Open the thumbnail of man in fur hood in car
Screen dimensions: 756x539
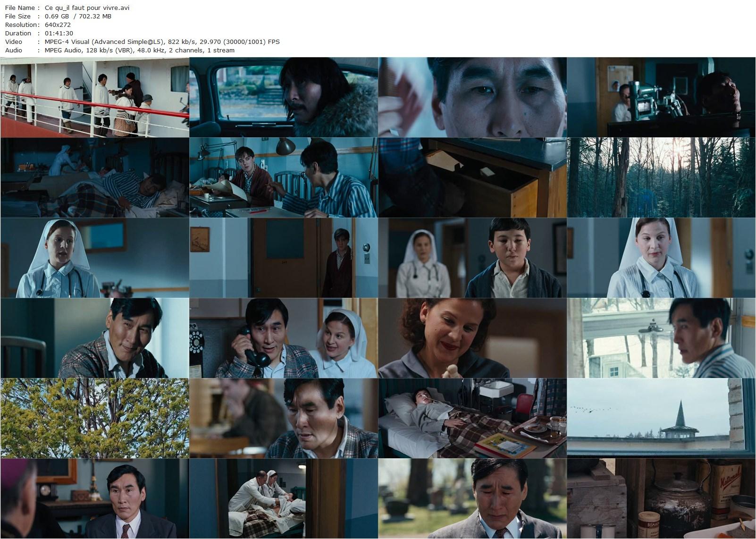[x=284, y=97]
